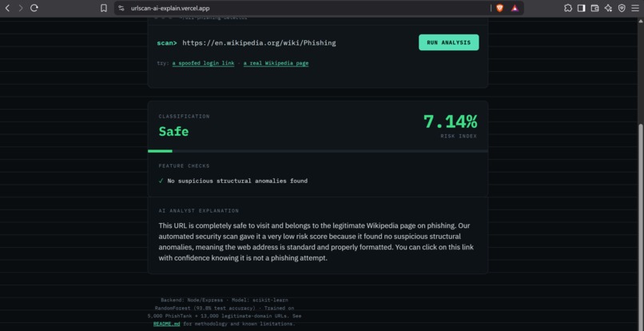644x331 pixels.
Task: Open site settings icon in address bar
Action: 121,8
